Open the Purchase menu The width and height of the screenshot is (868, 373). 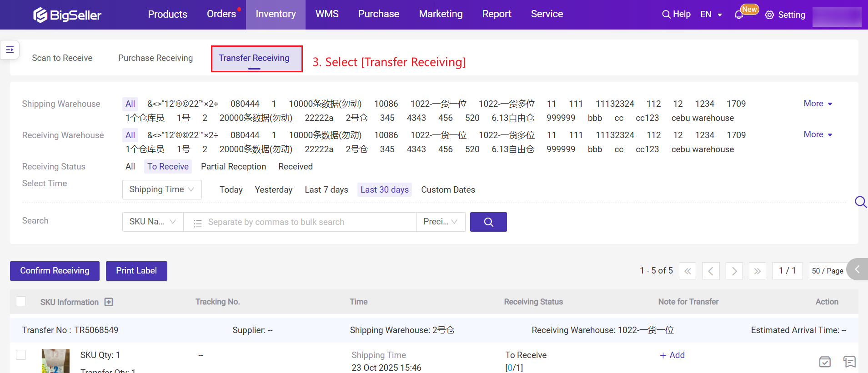point(378,14)
